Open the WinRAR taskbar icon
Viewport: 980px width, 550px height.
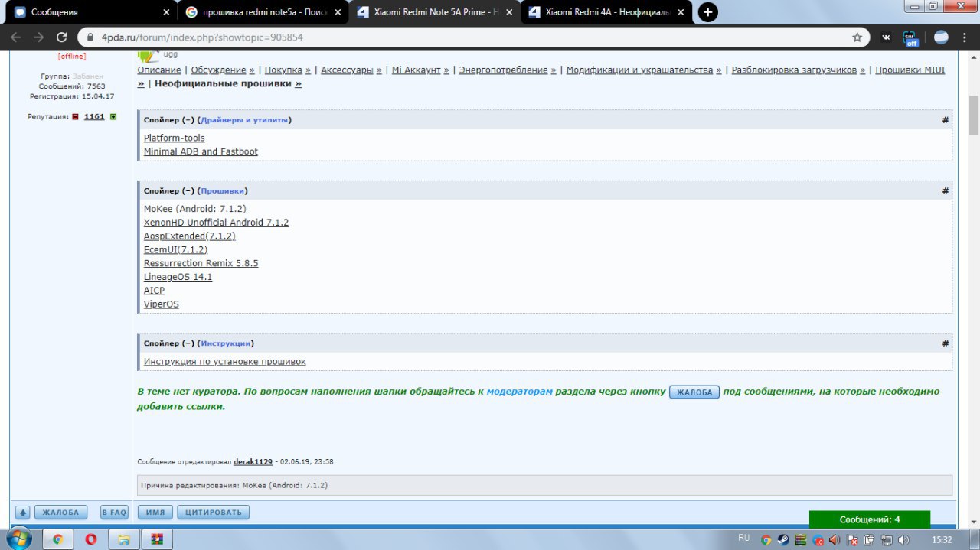pos(157,539)
